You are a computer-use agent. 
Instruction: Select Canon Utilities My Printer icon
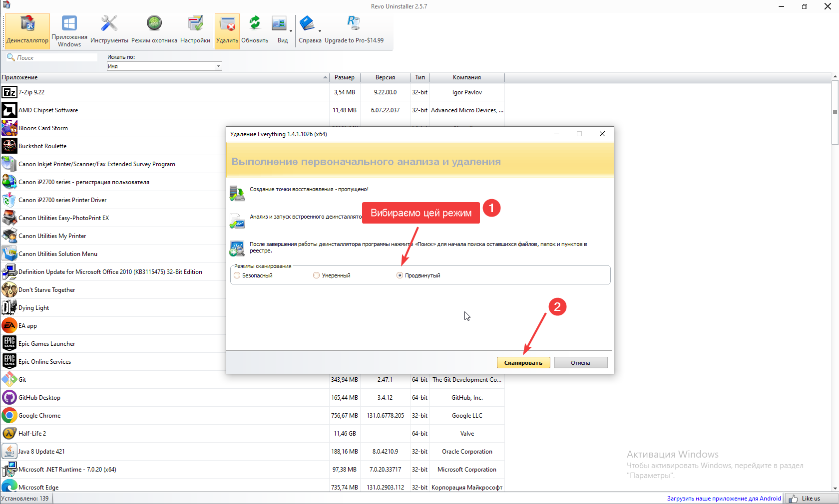pos(9,236)
